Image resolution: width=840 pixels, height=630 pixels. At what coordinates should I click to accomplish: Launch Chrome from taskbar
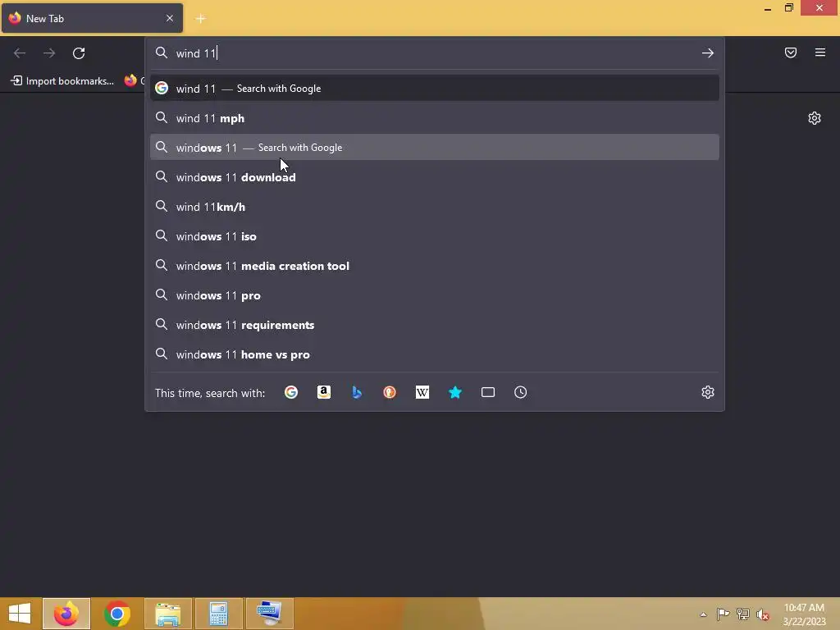coord(116,614)
